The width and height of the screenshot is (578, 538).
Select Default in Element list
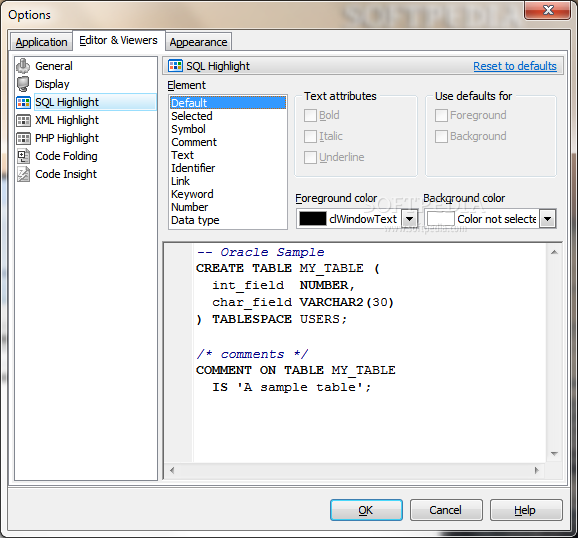tap(228, 103)
